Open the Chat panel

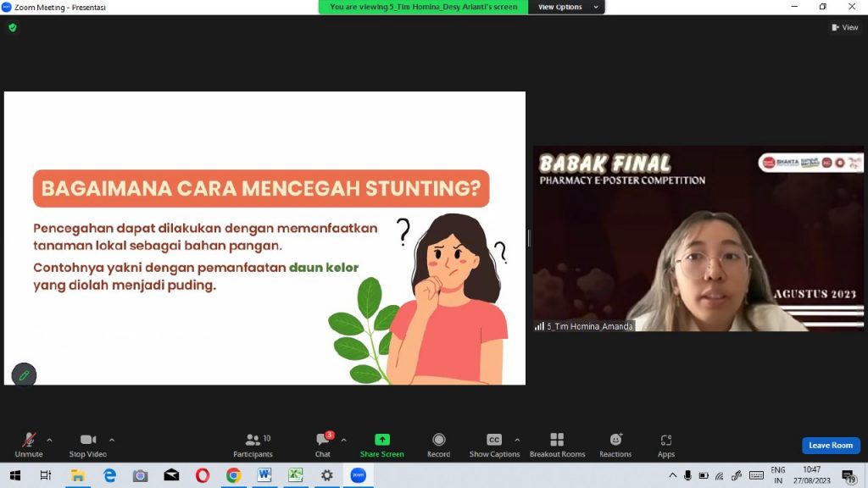point(323,444)
